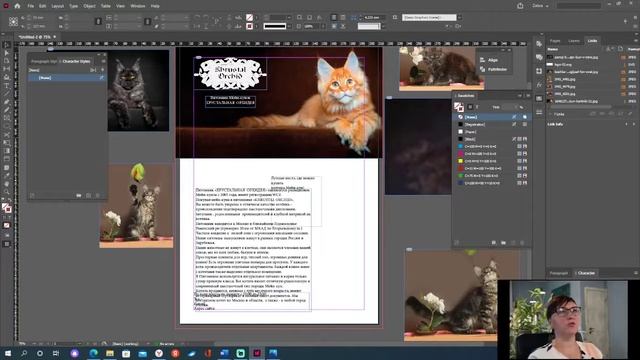Select the Pen tool

click(7, 102)
